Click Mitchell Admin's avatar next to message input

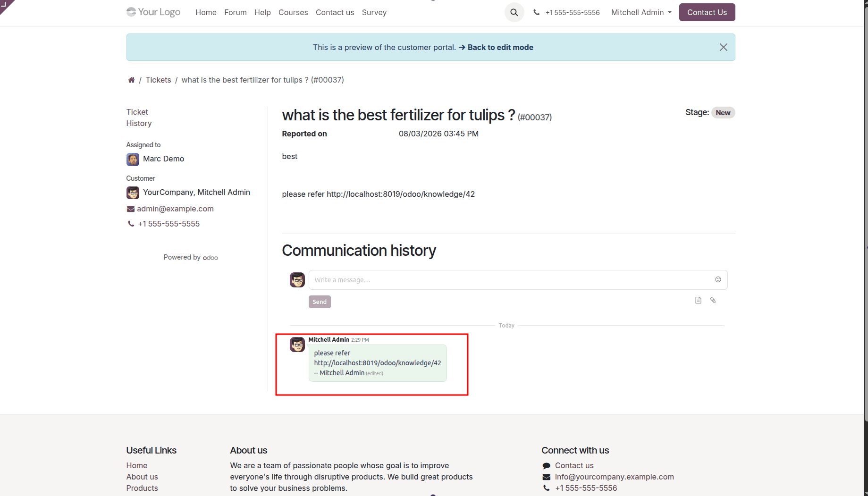click(297, 280)
